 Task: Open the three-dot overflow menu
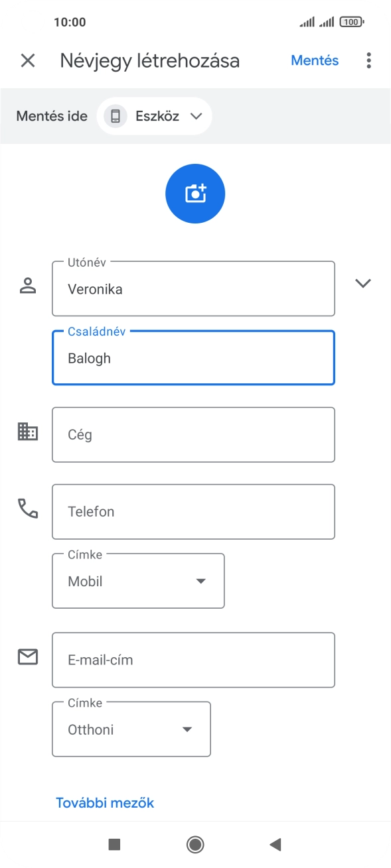[x=368, y=60]
